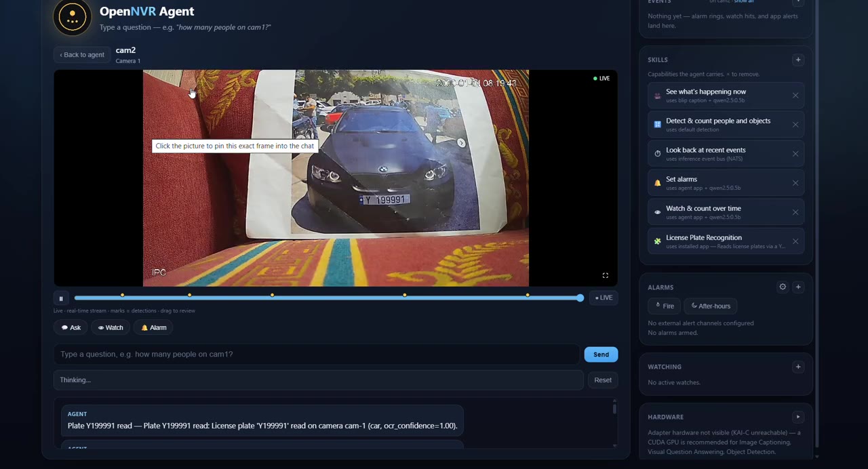868x469 pixels.
Task: Remove the 'Watch & count over time' skill
Action: (x=795, y=212)
